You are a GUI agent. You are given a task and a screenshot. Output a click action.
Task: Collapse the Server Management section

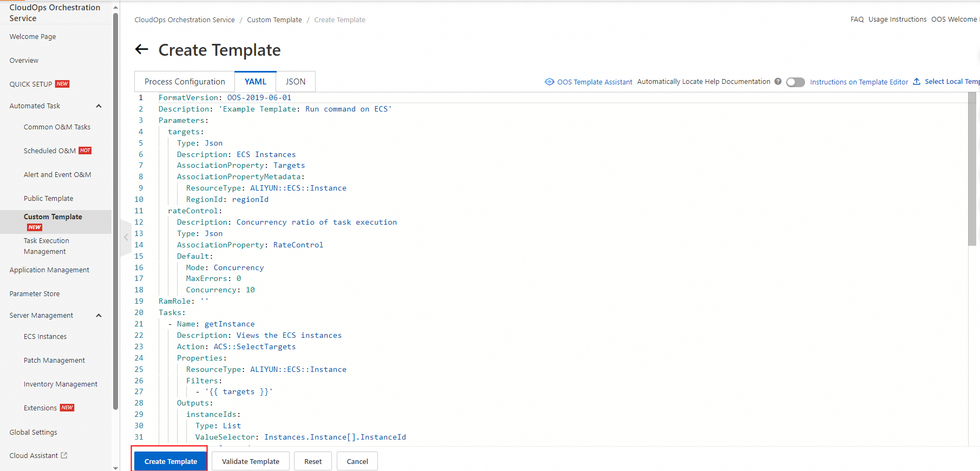coord(99,316)
